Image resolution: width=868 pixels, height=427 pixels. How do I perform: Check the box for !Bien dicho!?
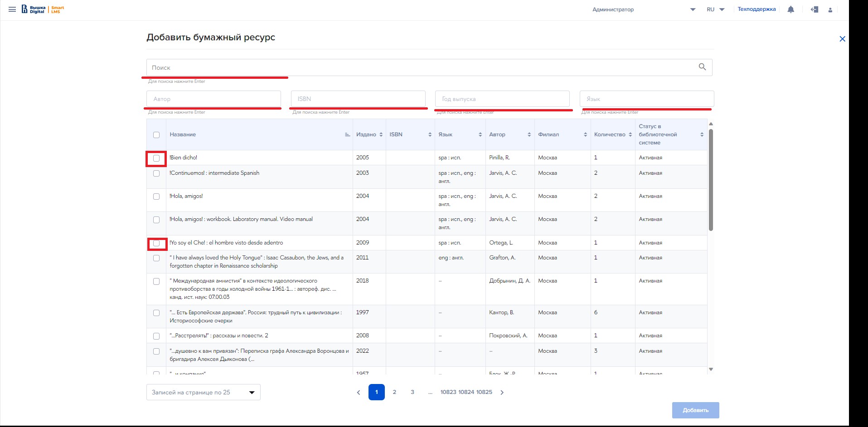tap(156, 158)
